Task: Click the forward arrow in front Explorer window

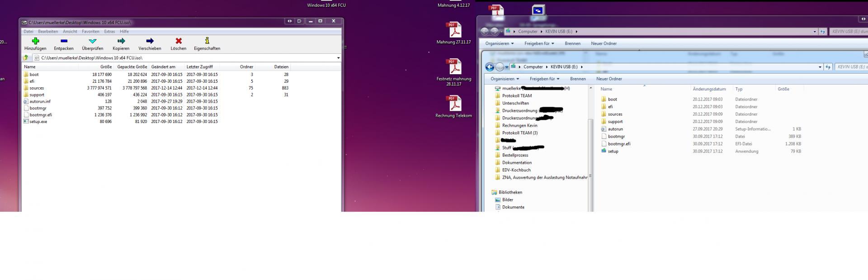Action: click(500, 67)
